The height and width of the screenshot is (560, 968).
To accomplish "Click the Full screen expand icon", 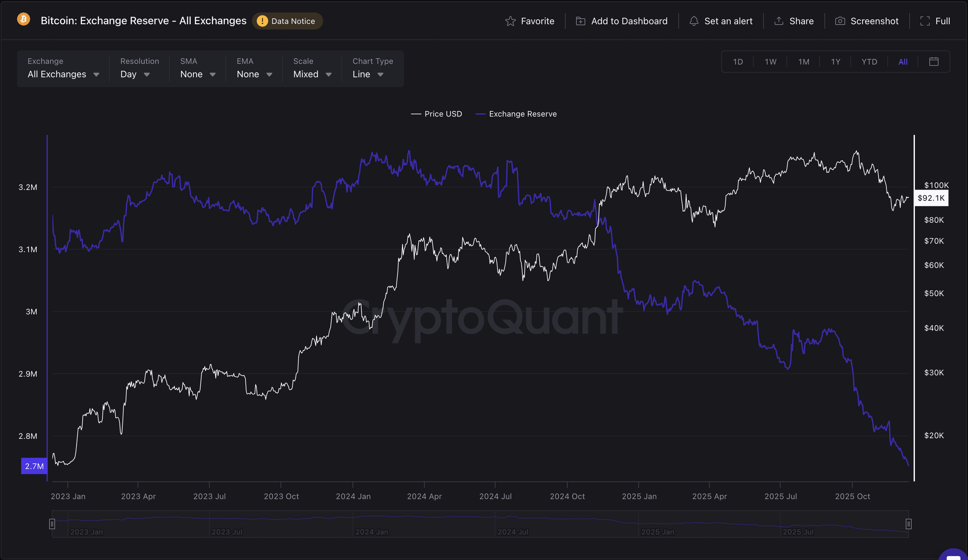I will (x=925, y=21).
